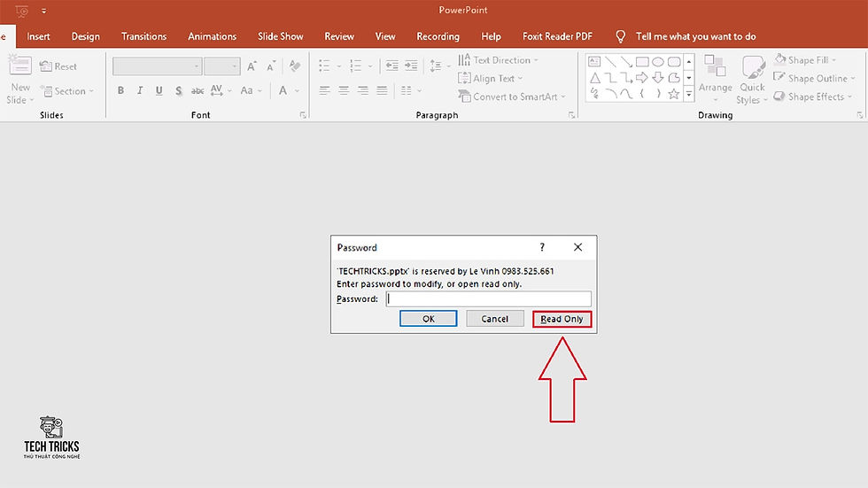Switch to the Insert tab
The image size is (868, 488).
click(38, 36)
